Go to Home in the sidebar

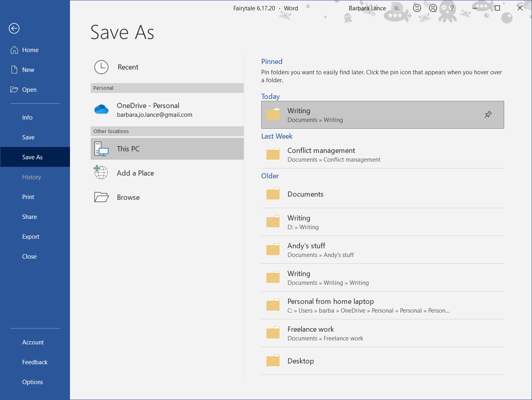point(35,50)
